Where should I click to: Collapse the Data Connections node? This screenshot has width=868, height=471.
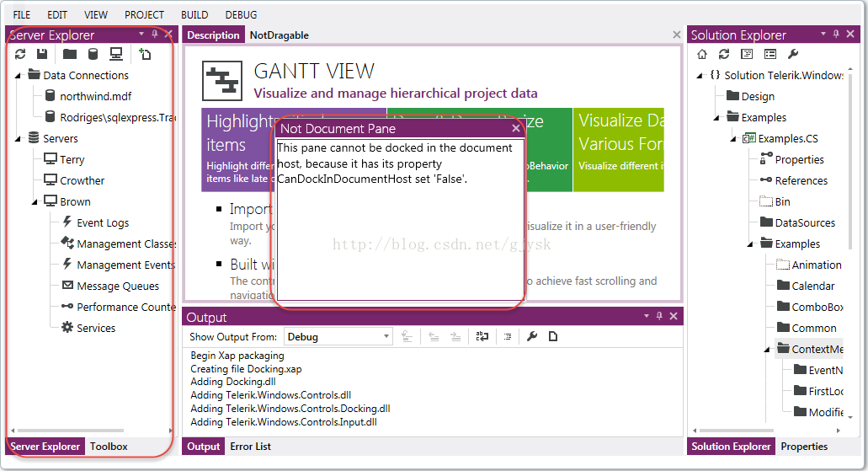coord(19,75)
